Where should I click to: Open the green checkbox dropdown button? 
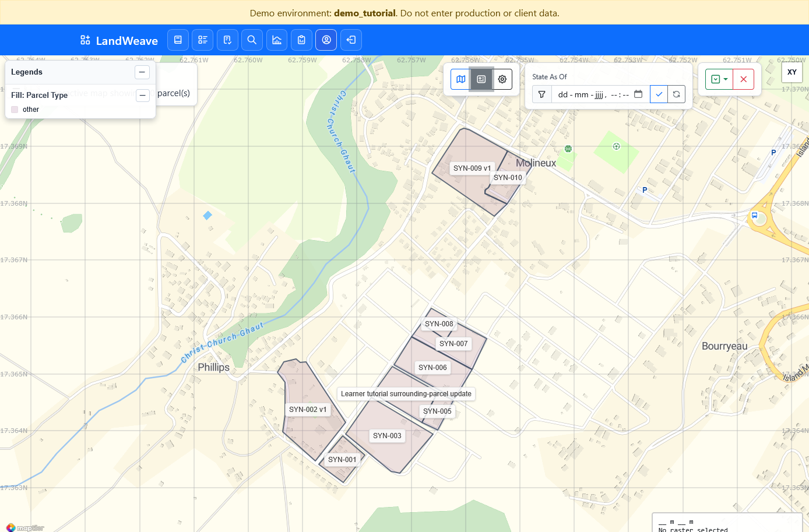(719, 79)
